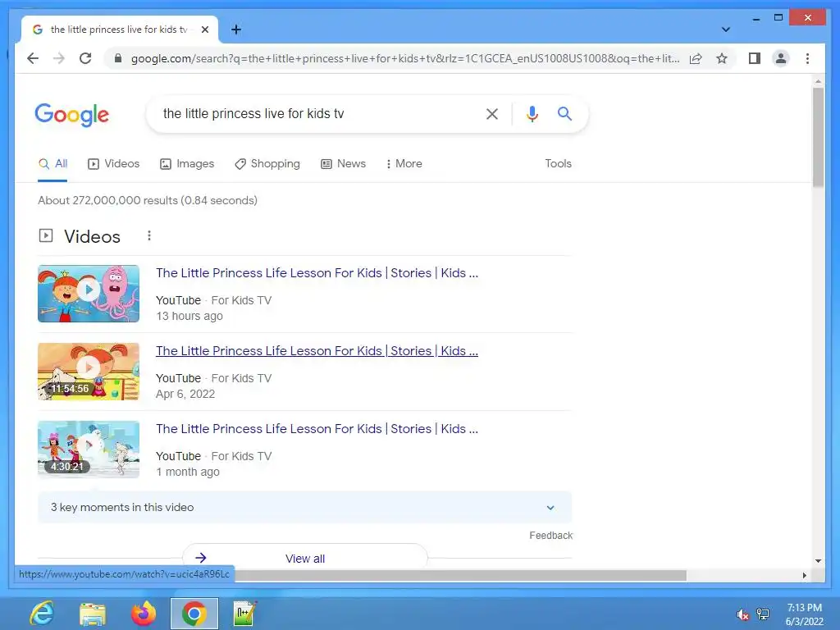Click the URL address bar
Viewport: 840px width, 630px height.
(x=404, y=58)
